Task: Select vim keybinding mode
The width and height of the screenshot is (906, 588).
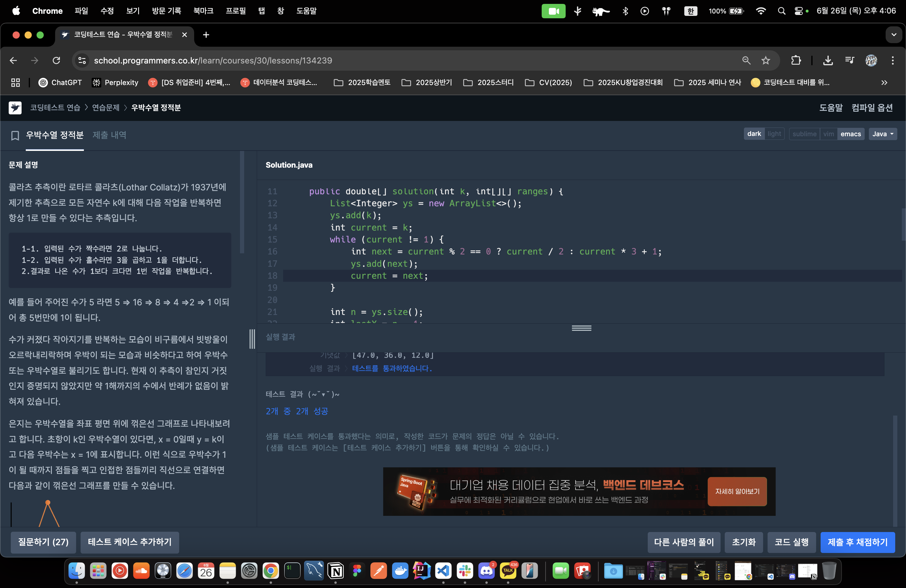Action: 828,134
